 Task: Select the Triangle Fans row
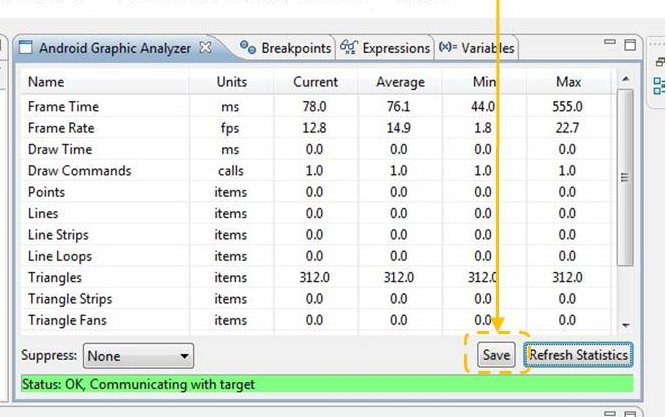(316, 320)
